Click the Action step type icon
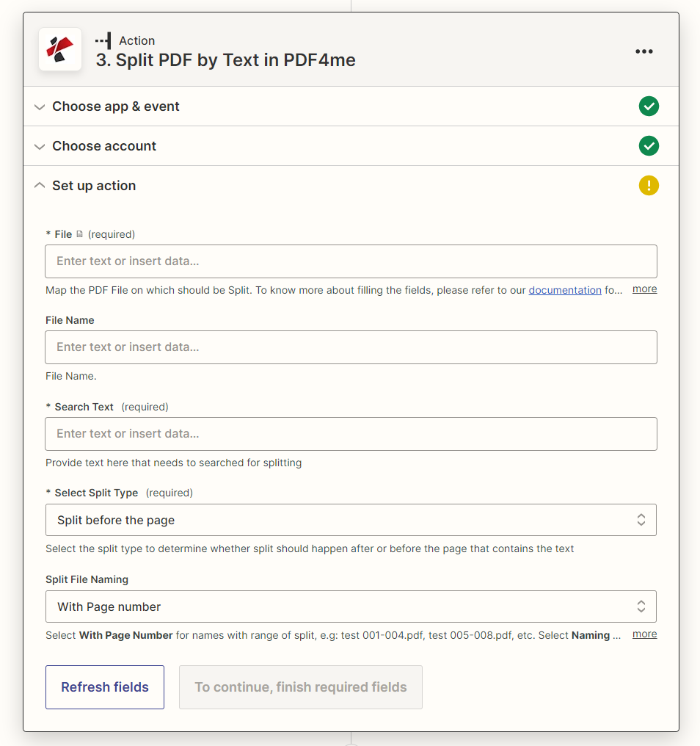The width and height of the screenshot is (700, 746). tap(102, 40)
